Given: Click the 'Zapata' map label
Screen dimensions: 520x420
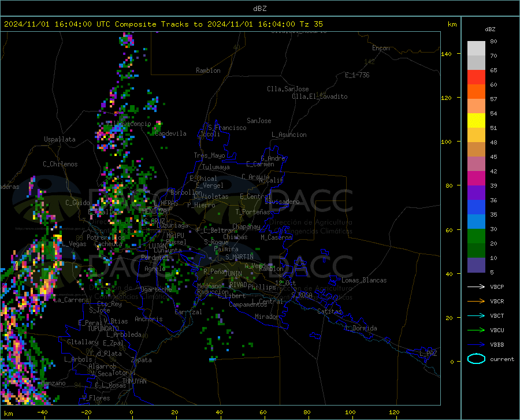Looking at the screenshot, I should (142, 360).
